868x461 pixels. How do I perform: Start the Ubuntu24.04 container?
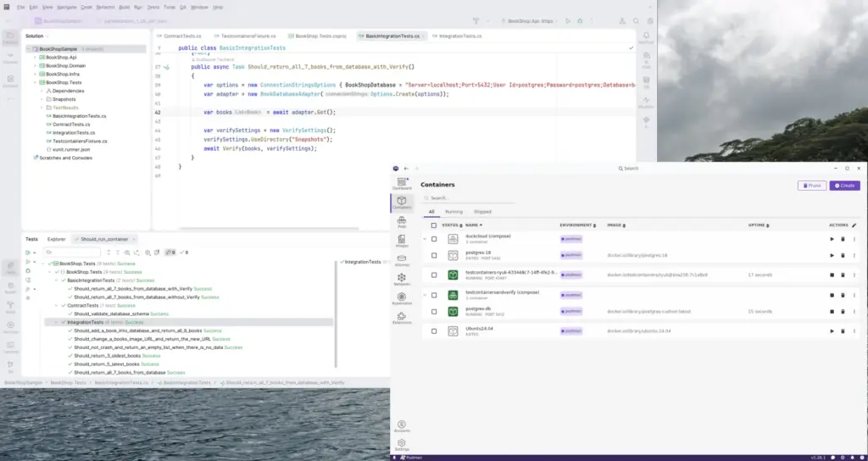(832, 331)
